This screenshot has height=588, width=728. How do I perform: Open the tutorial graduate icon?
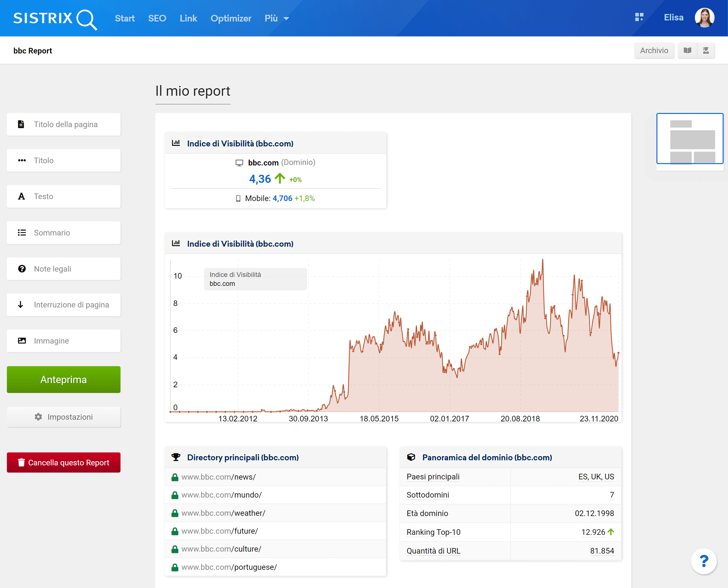tap(706, 50)
